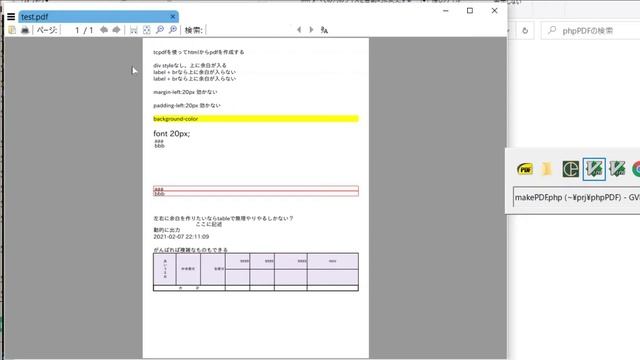Click the page number input field
This screenshot has width=640, height=360.
click(72, 30)
